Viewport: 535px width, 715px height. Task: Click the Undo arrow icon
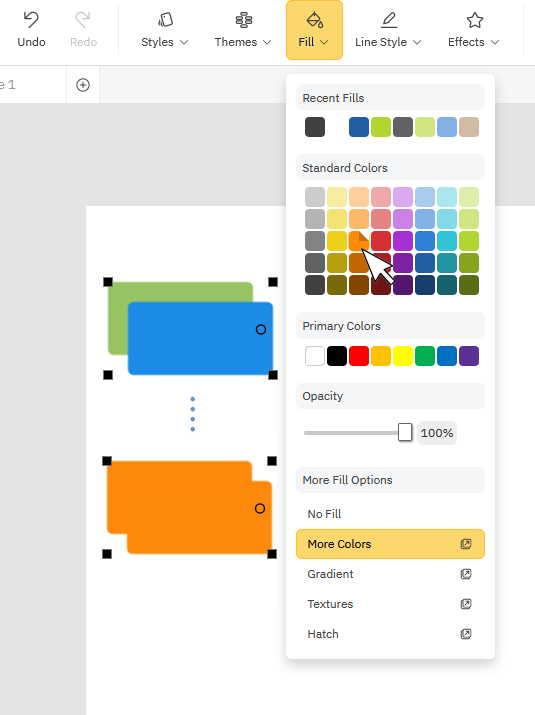coord(31,20)
